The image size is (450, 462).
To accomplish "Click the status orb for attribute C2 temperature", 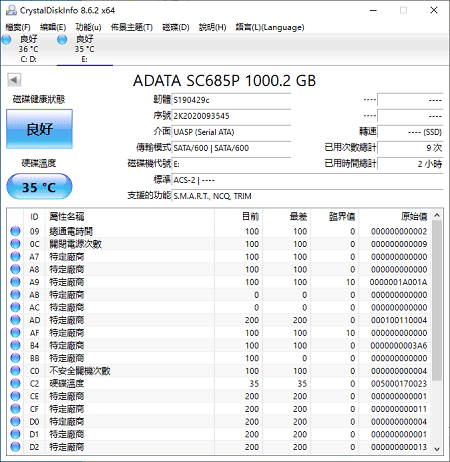I will point(15,383).
